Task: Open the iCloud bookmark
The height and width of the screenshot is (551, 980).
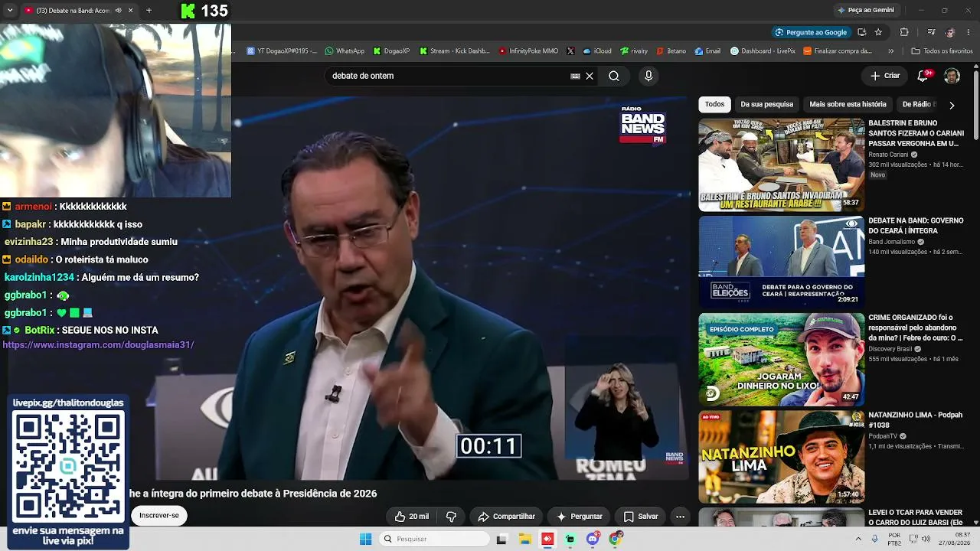Action: coord(597,51)
